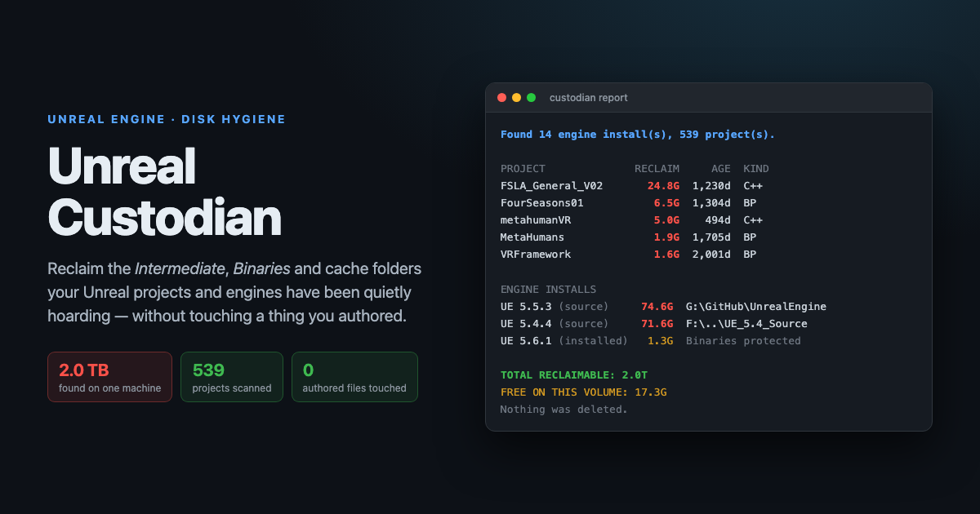Screen dimensions: 980x514
Task: Click the 2,001d age value
Action: tap(711, 255)
